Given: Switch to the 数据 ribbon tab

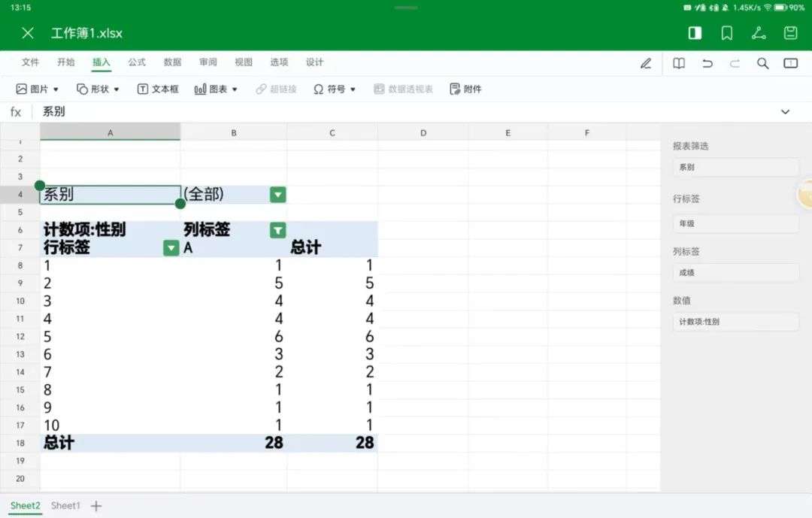Looking at the screenshot, I should click(x=171, y=62).
